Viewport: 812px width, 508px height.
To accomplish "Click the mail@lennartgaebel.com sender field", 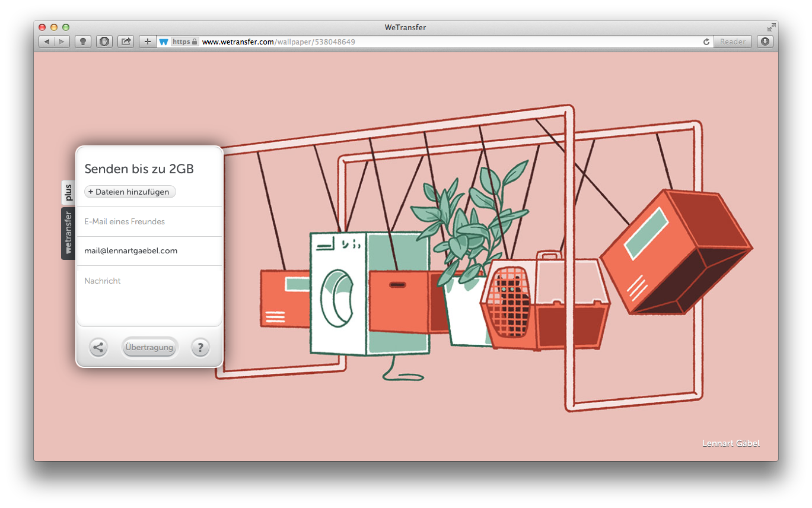I will tap(149, 251).
